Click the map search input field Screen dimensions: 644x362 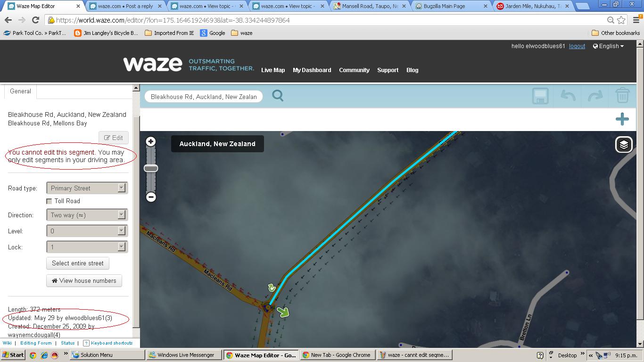coord(204,97)
